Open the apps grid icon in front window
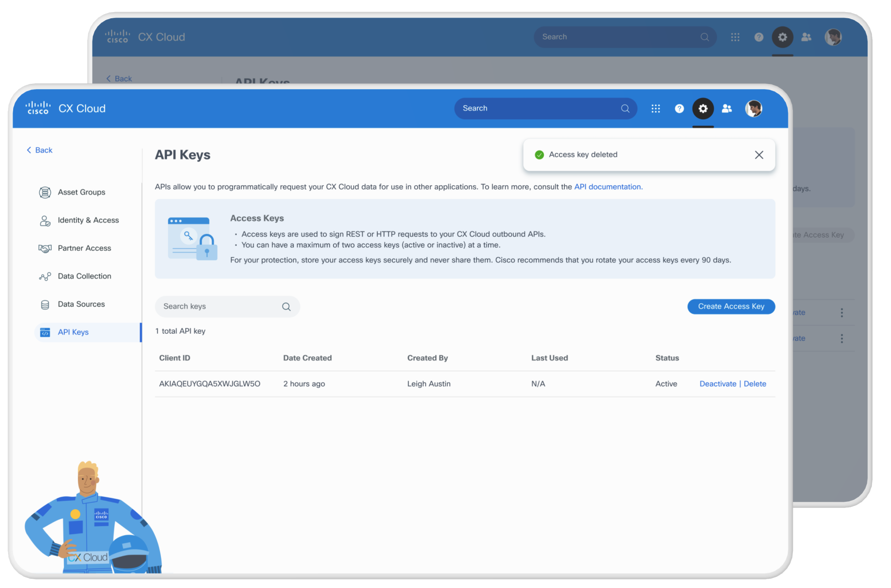Image resolution: width=891 pixels, height=588 pixels. tap(655, 109)
